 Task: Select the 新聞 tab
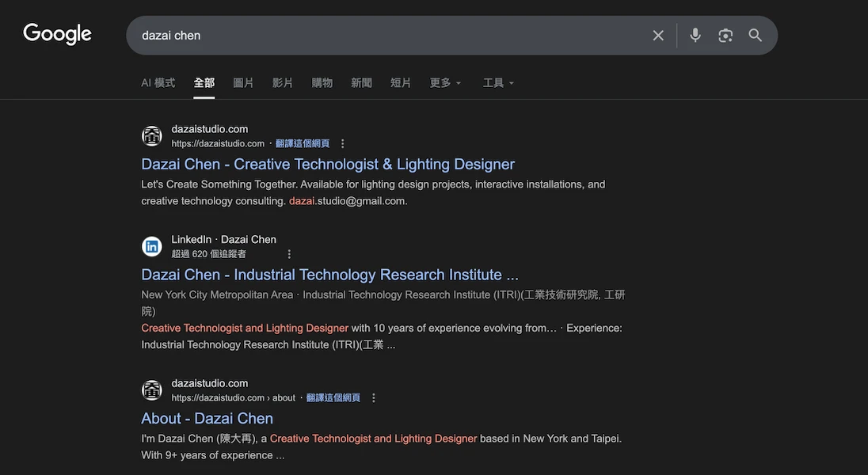coord(361,83)
